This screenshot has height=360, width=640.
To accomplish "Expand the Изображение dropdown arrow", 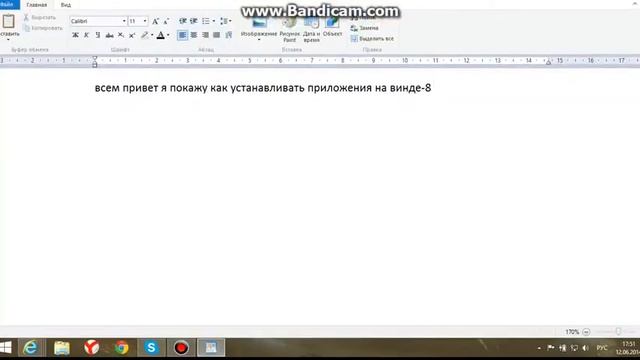I will point(259,40).
